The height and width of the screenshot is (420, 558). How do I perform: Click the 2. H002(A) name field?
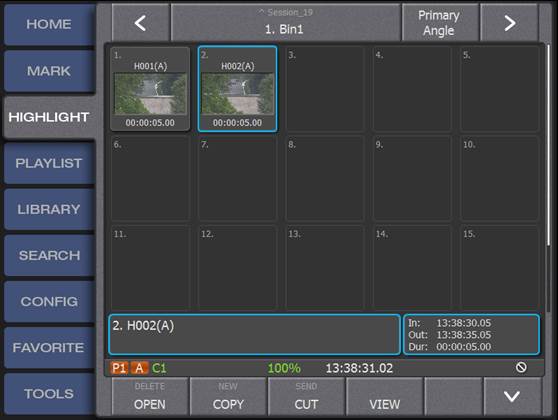point(254,334)
